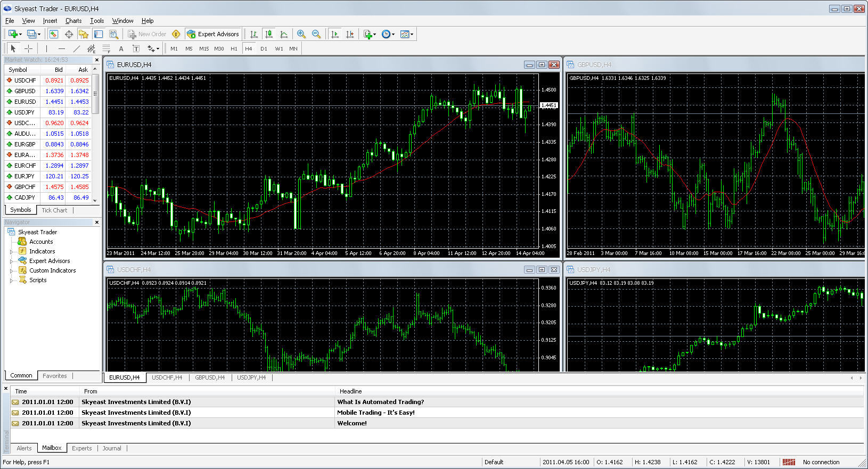Open the Strategy Tester magnifier icon
The width and height of the screenshot is (868, 469).
[113, 34]
